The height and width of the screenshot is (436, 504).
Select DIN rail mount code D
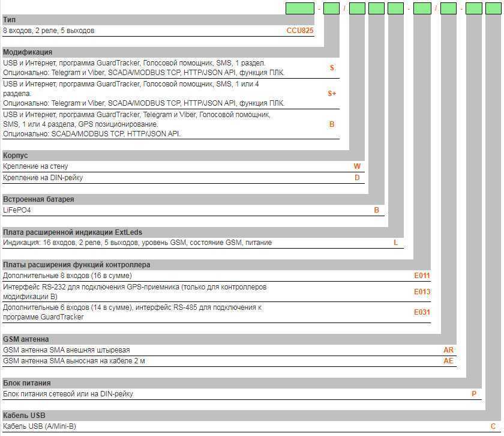[x=357, y=178]
